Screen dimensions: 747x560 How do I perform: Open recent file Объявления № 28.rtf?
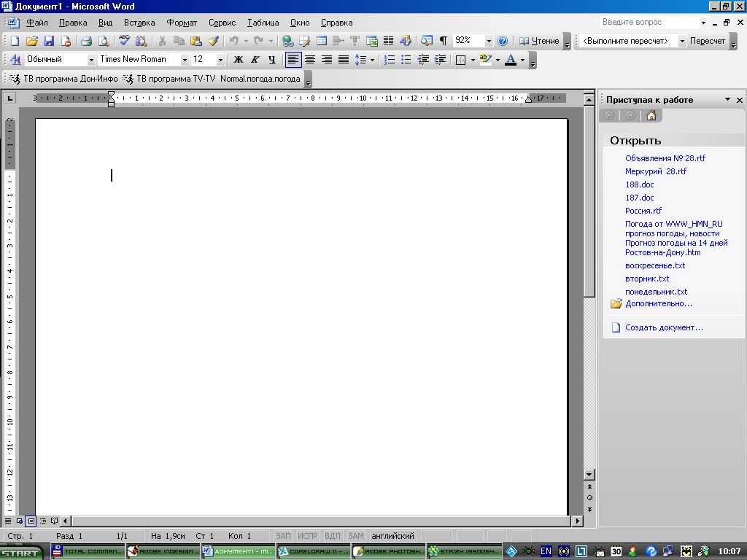click(x=665, y=158)
